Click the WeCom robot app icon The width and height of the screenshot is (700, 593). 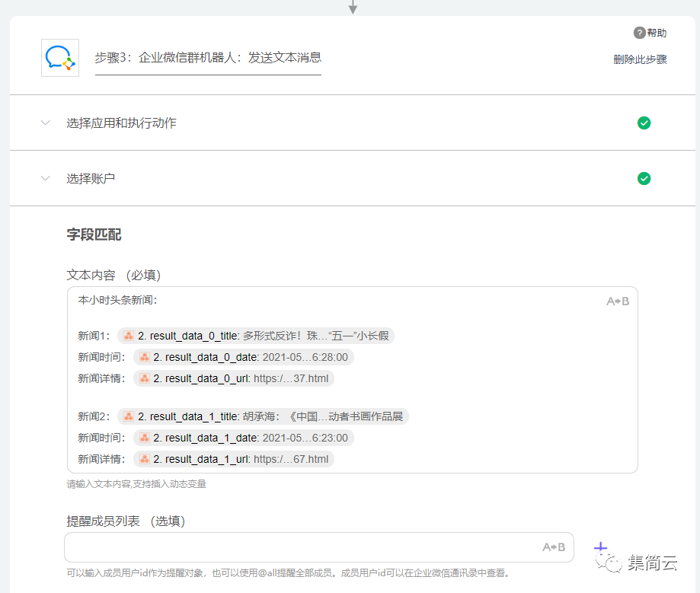tap(60, 58)
